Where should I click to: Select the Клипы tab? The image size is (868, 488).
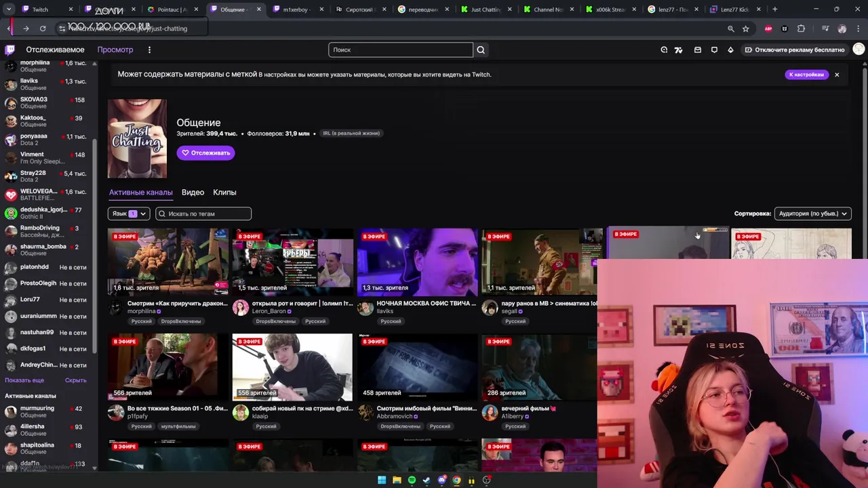pos(224,192)
